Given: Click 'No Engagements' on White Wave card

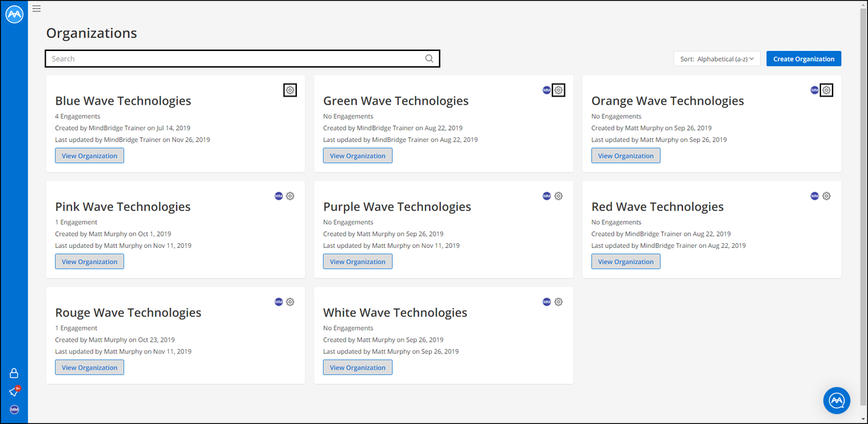Looking at the screenshot, I should coord(348,328).
